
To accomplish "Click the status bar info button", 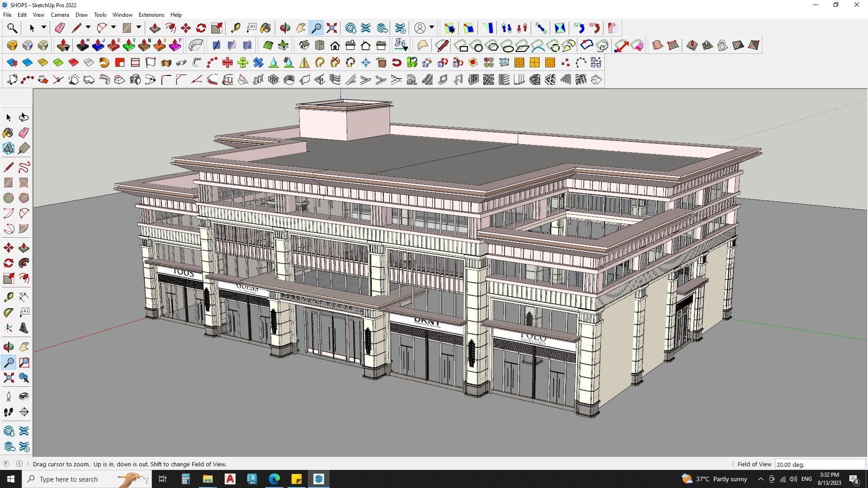I will [19, 464].
